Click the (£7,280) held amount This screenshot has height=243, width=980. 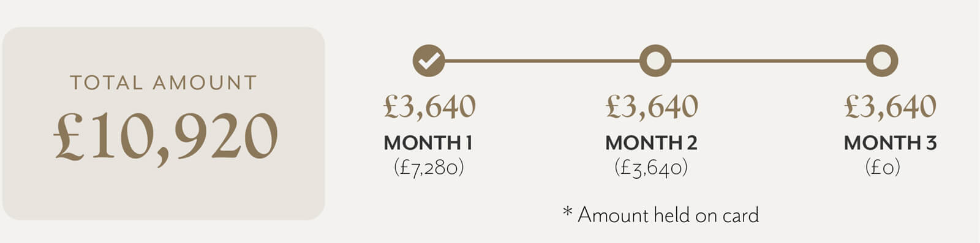[x=429, y=167]
